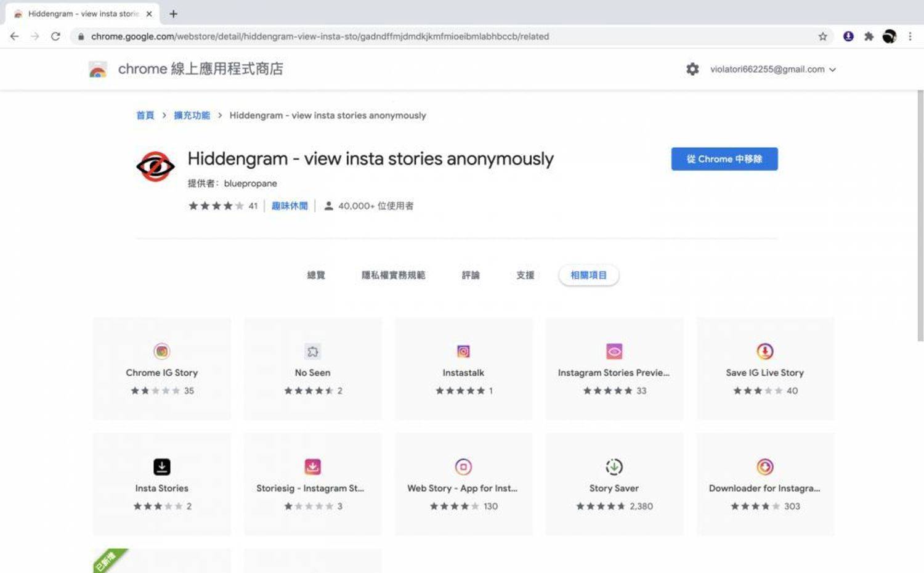Open the Chrome profile avatar
Image resolution: width=924 pixels, height=573 pixels.
point(889,36)
